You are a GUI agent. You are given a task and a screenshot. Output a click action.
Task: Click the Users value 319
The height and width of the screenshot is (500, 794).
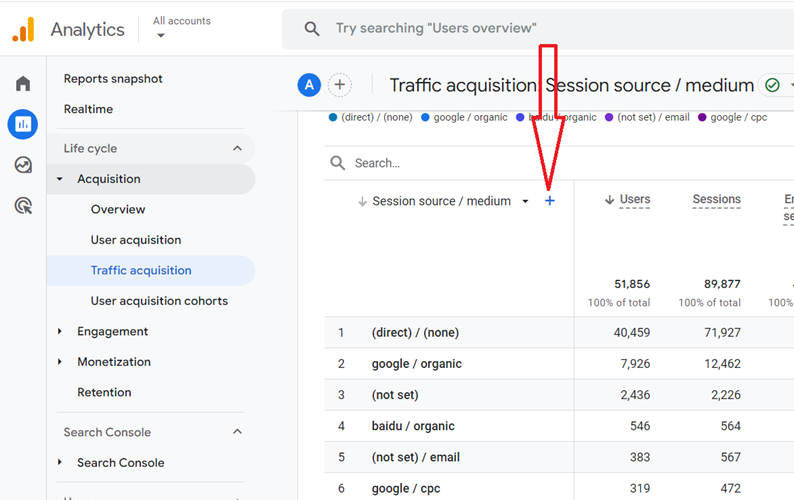640,488
